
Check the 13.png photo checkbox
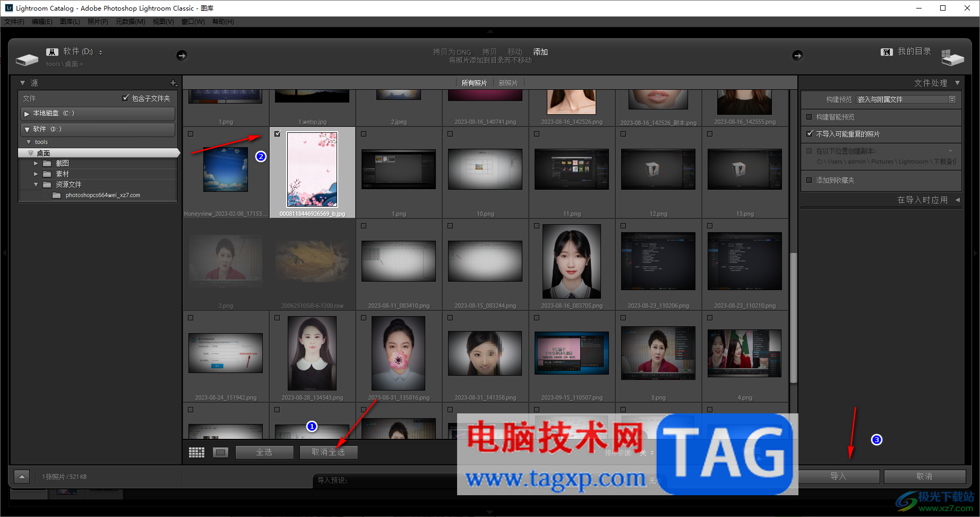710,134
